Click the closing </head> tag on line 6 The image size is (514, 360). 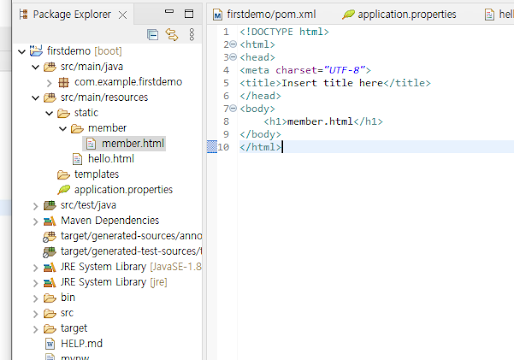tap(260, 96)
